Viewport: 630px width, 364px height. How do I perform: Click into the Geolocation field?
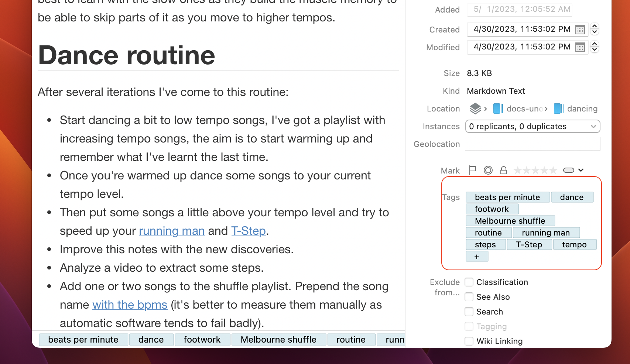(533, 144)
